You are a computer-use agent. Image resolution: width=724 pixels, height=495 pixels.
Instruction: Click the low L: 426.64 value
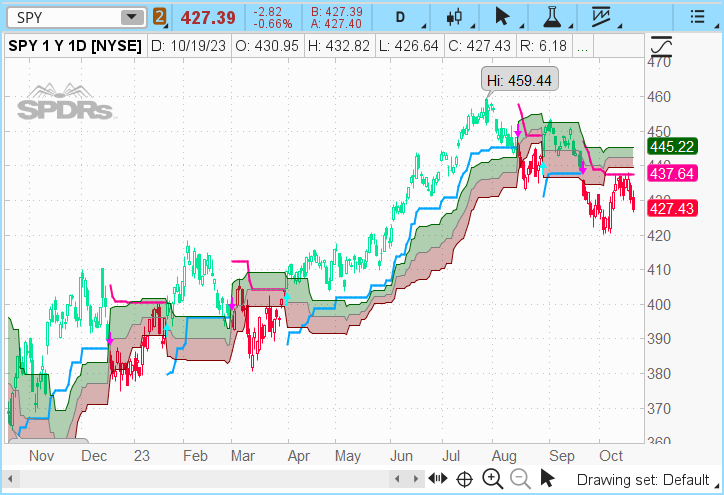click(x=409, y=46)
